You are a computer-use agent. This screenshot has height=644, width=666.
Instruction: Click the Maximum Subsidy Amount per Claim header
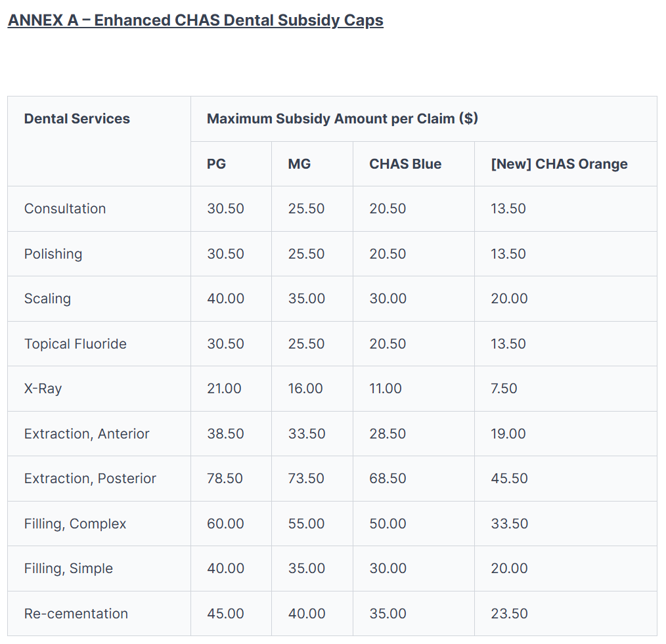tap(342, 119)
